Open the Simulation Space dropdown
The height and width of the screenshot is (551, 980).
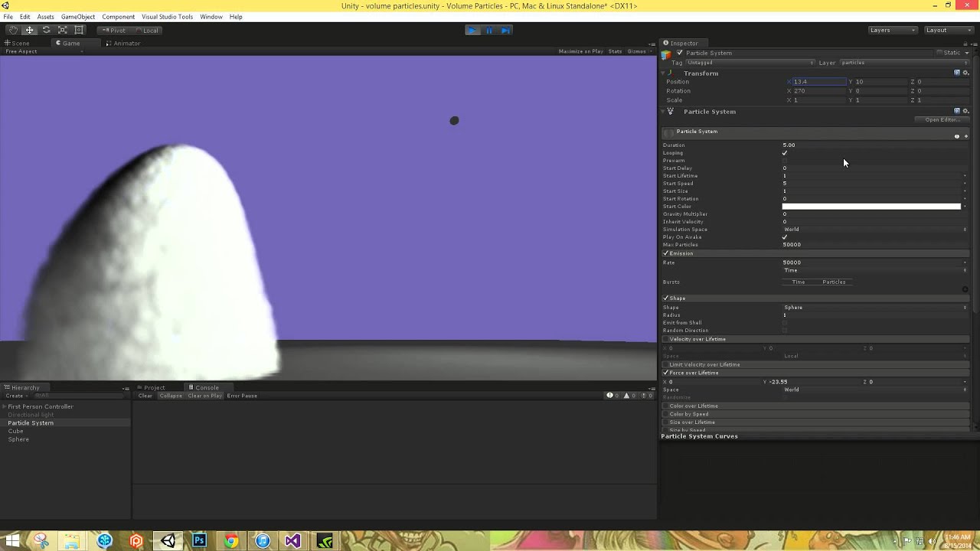[875, 230]
